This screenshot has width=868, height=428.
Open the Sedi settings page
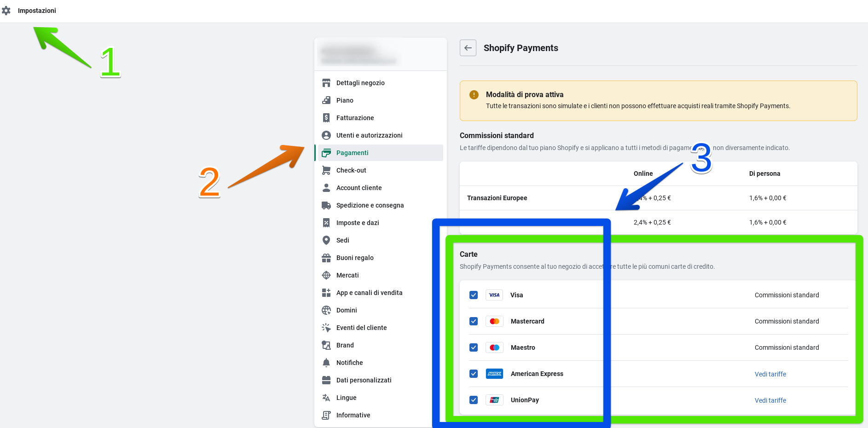pyautogui.click(x=380, y=240)
